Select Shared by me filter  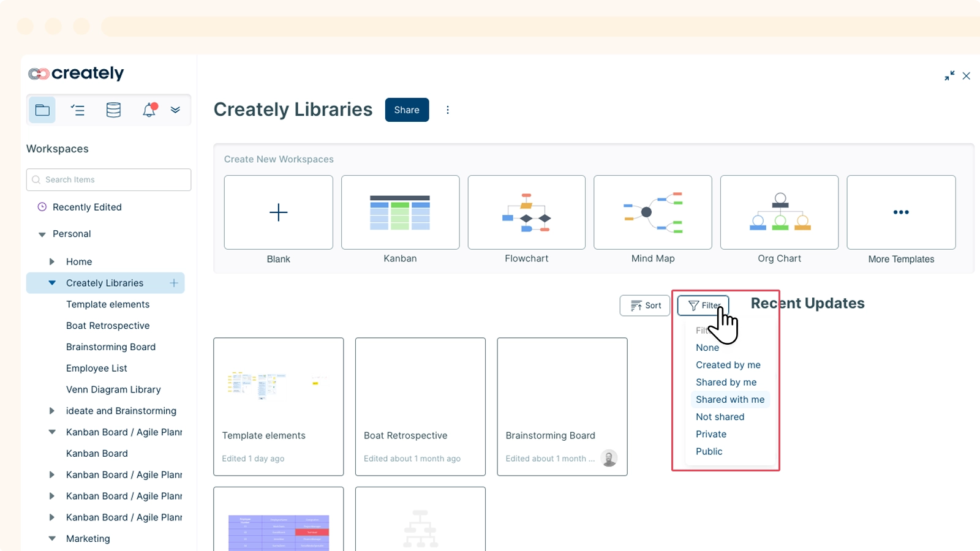pyautogui.click(x=726, y=382)
